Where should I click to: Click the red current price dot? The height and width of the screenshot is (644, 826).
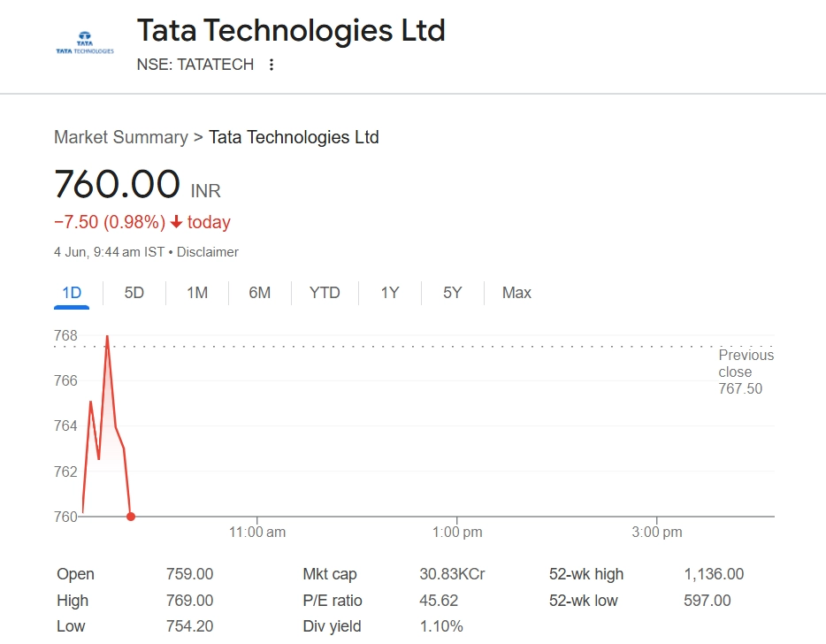coord(131,517)
